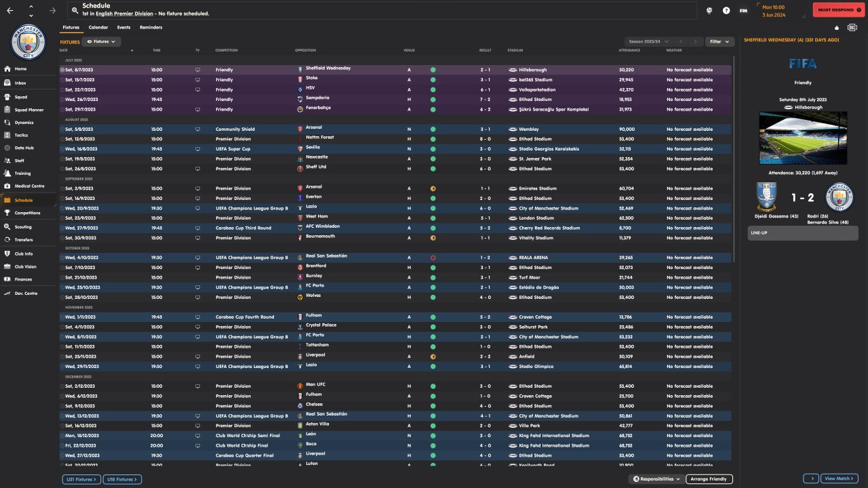This screenshot has height=488, width=868.
Task: Open Data Hub in the sidebar
Action: [28, 148]
